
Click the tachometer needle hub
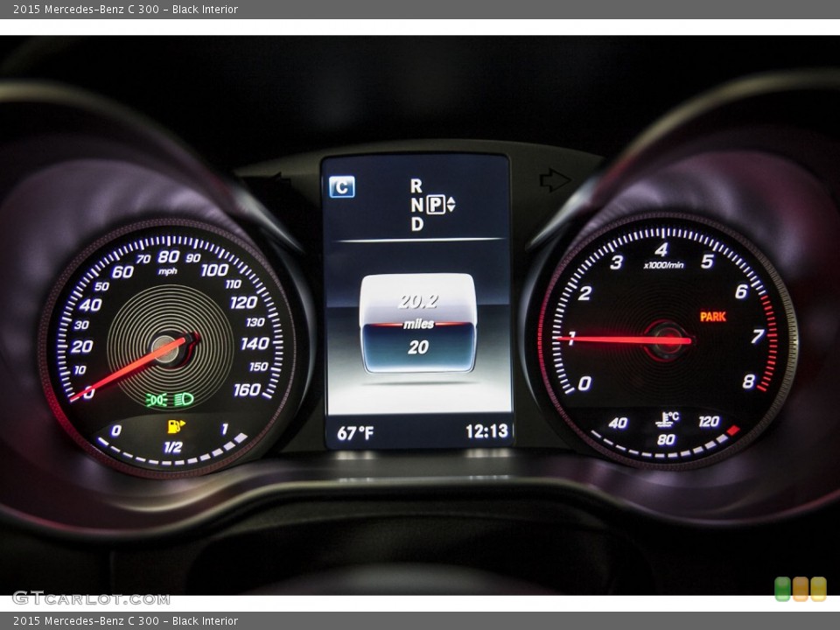pos(666,340)
